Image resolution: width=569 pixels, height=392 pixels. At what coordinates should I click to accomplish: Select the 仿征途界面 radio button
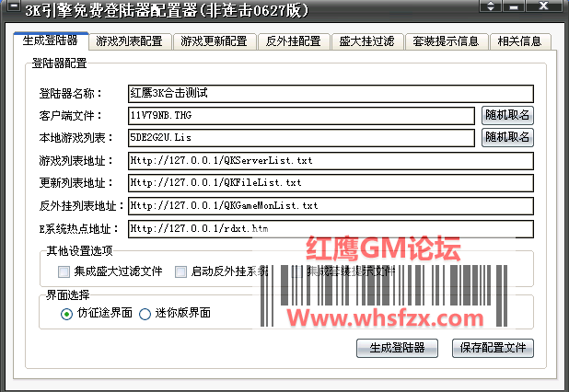[66, 314]
